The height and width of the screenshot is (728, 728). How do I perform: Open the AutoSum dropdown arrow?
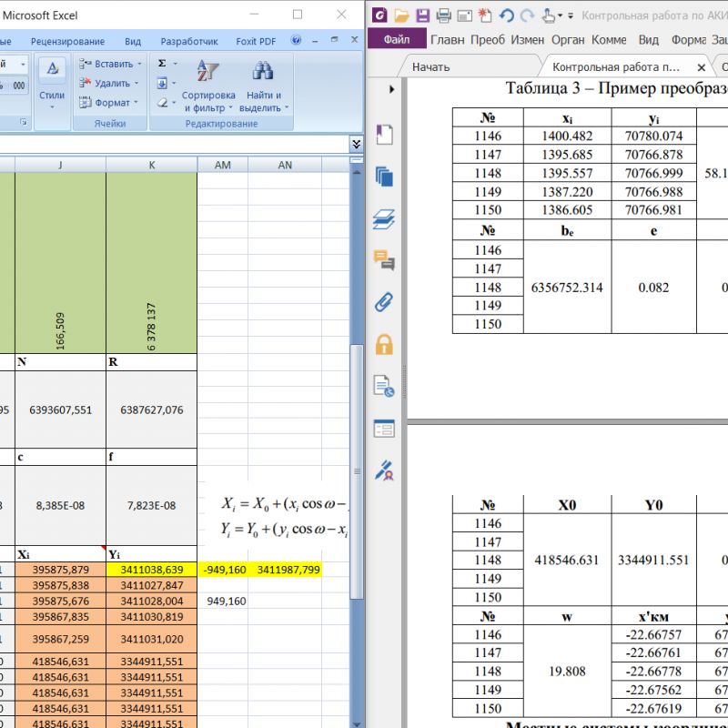tap(175, 64)
